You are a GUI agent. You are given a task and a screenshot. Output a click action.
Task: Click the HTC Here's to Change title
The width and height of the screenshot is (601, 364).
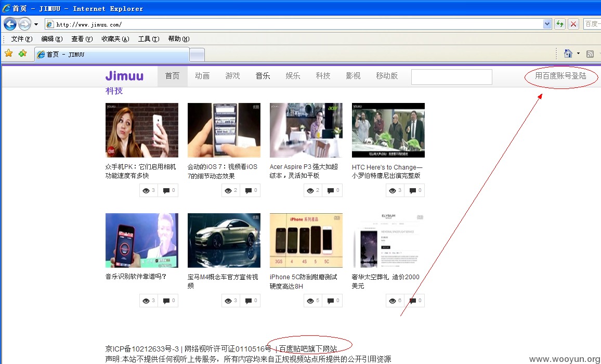pos(387,172)
